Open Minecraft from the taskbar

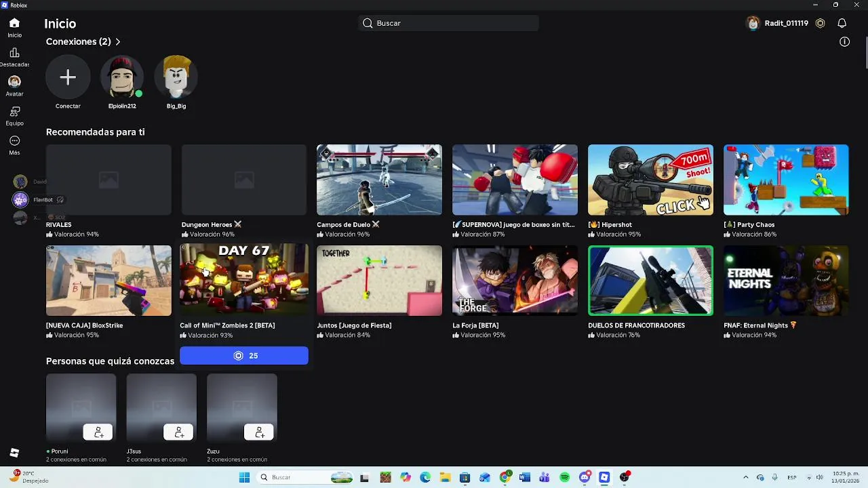tap(385, 477)
